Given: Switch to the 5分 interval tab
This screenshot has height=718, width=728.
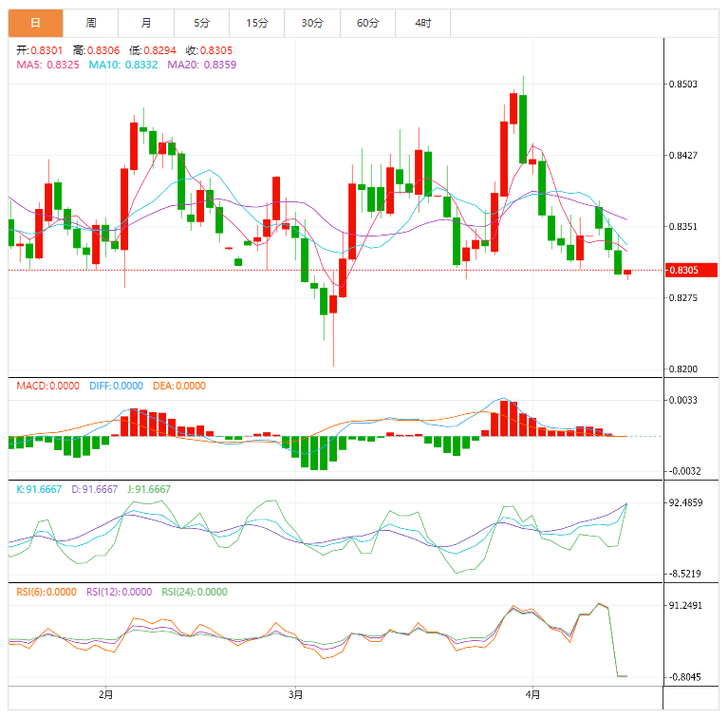Looking at the screenshot, I should (201, 23).
